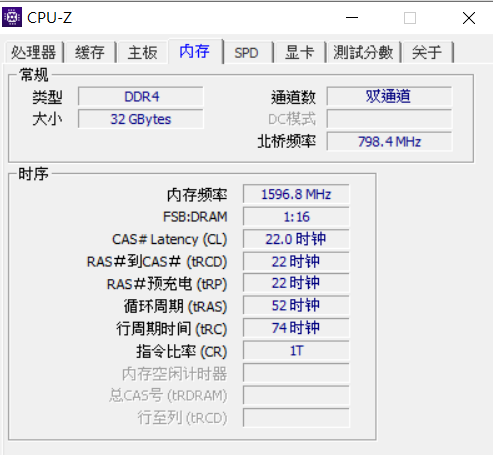Viewport: 493px width, 455px height.
Task: Switch to the 处理器 tab
Action: point(34,52)
